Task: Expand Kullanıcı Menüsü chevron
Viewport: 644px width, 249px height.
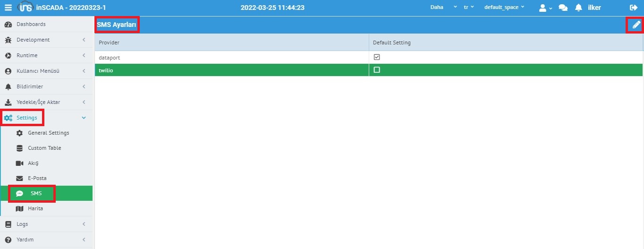Action: pyautogui.click(x=84, y=71)
